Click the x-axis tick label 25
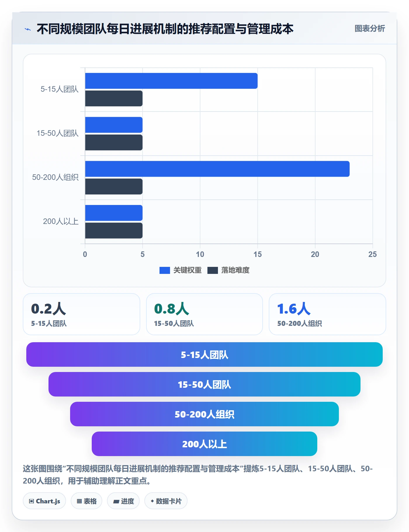This screenshot has width=409, height=532. click(372, 254)
